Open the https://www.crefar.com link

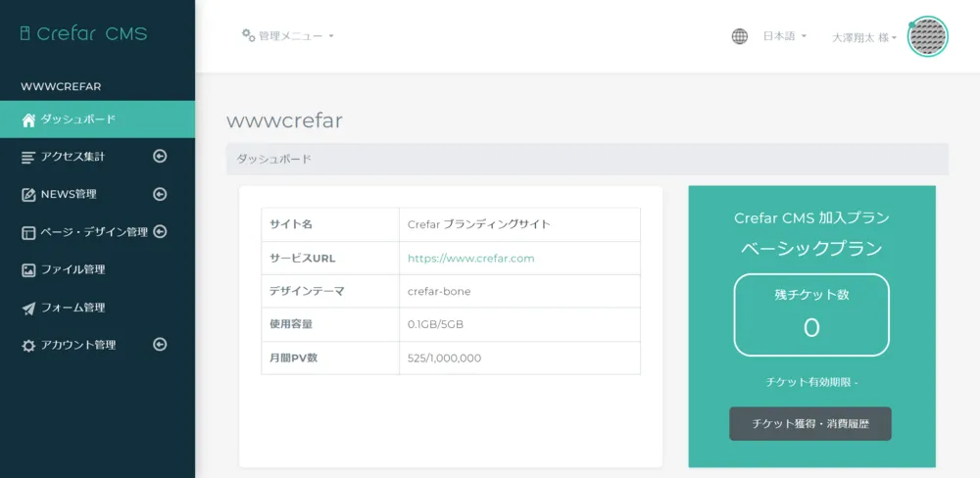click(x=470, y=258)
